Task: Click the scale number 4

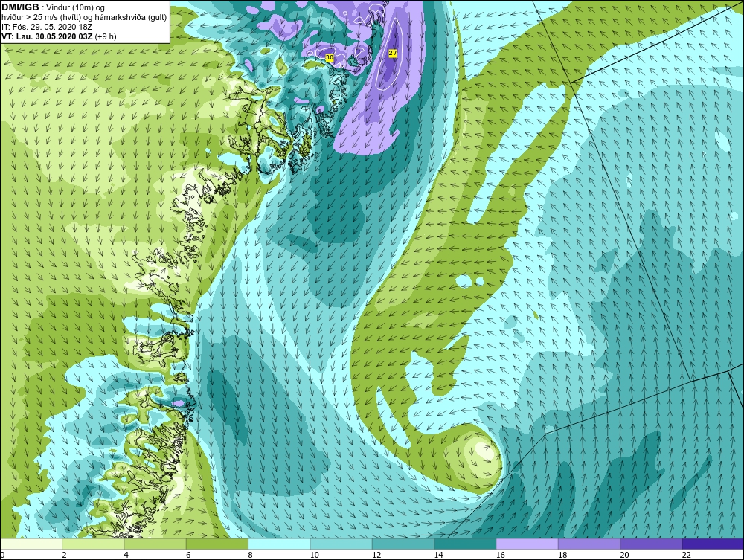Action: tap(126, 555)
